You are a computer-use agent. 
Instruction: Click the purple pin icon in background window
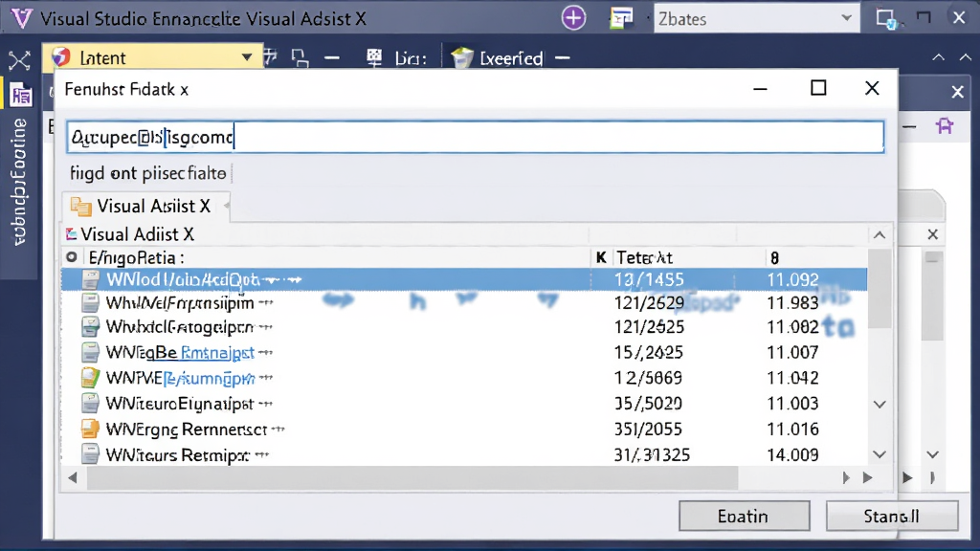(x=945, y=126)
